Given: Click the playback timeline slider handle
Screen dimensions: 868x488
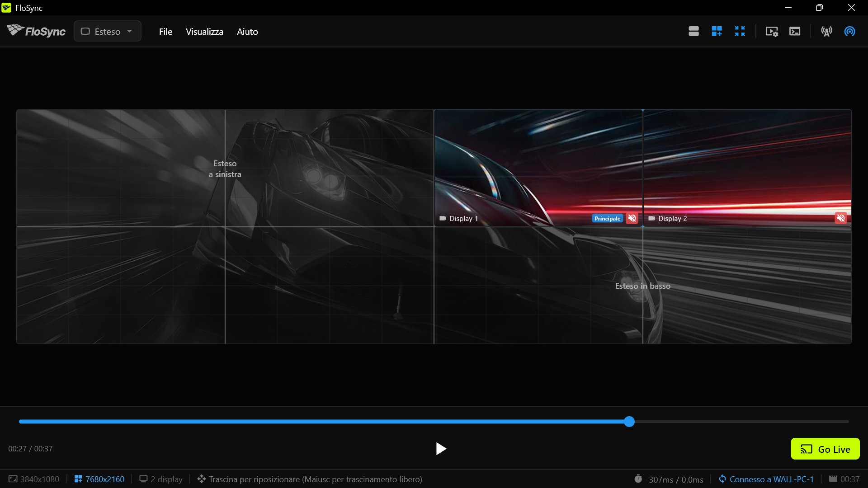Looking at the screenshot, I should click(x=629, y=422).
